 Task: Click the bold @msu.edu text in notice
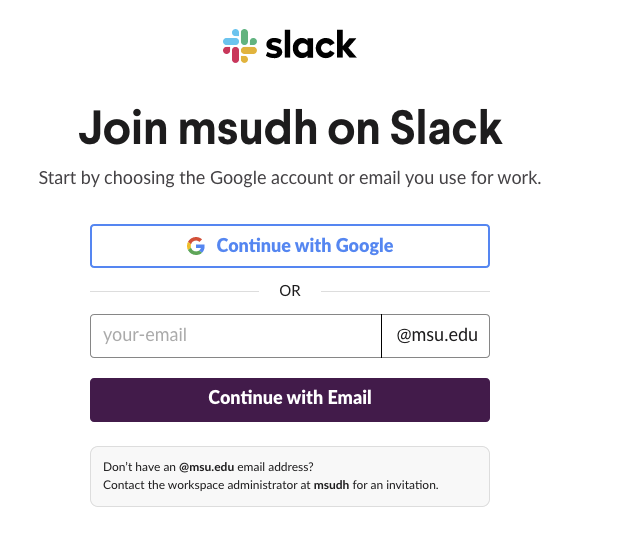coord(207,467)
